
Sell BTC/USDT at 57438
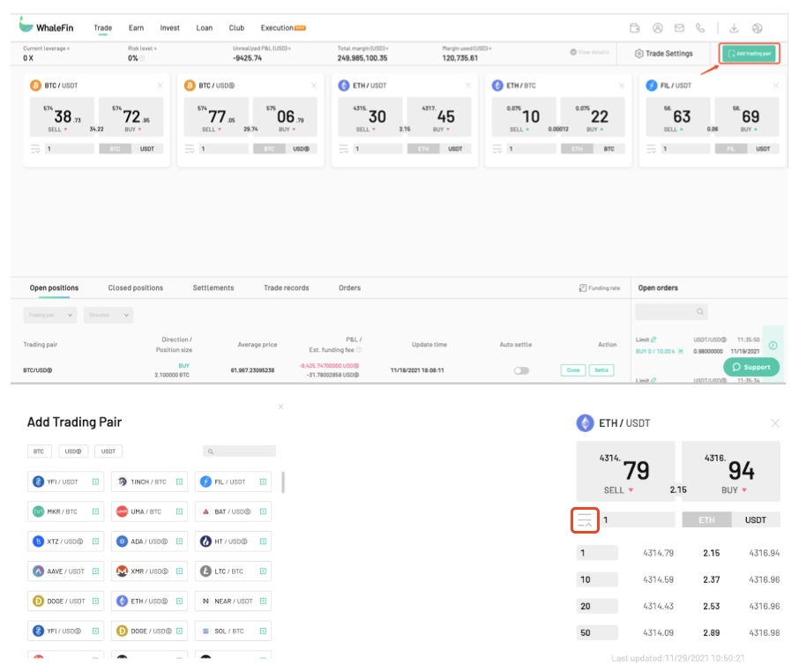point(62,117)
